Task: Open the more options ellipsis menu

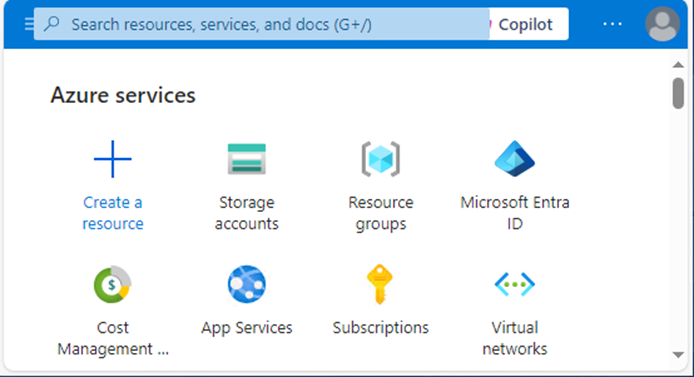Action: pos(613,24)
